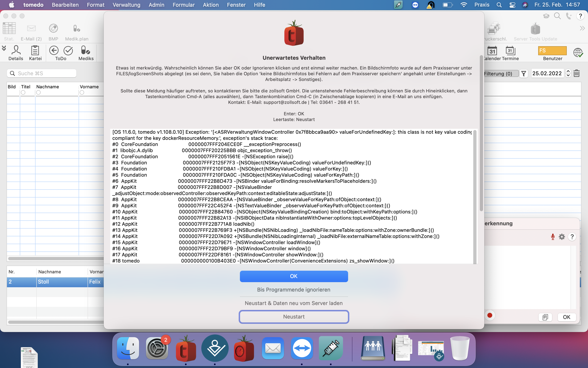
Task: Open Mail in the Dock
Action: [273, 348]
